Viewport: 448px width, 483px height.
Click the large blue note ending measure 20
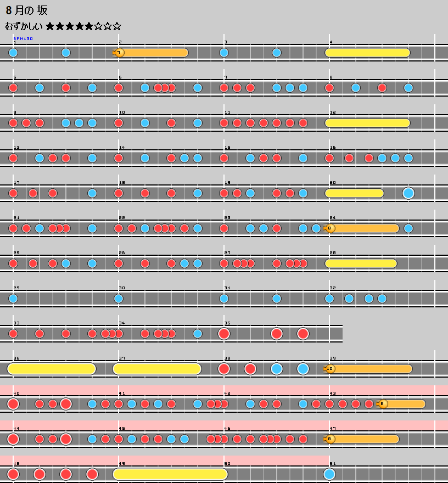click(x=408, y=193)
